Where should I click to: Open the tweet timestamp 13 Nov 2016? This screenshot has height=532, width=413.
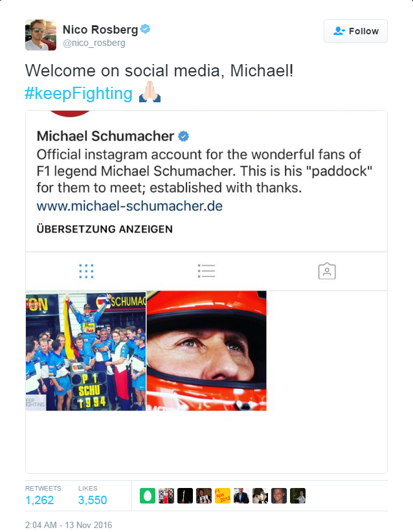[69, 525]
